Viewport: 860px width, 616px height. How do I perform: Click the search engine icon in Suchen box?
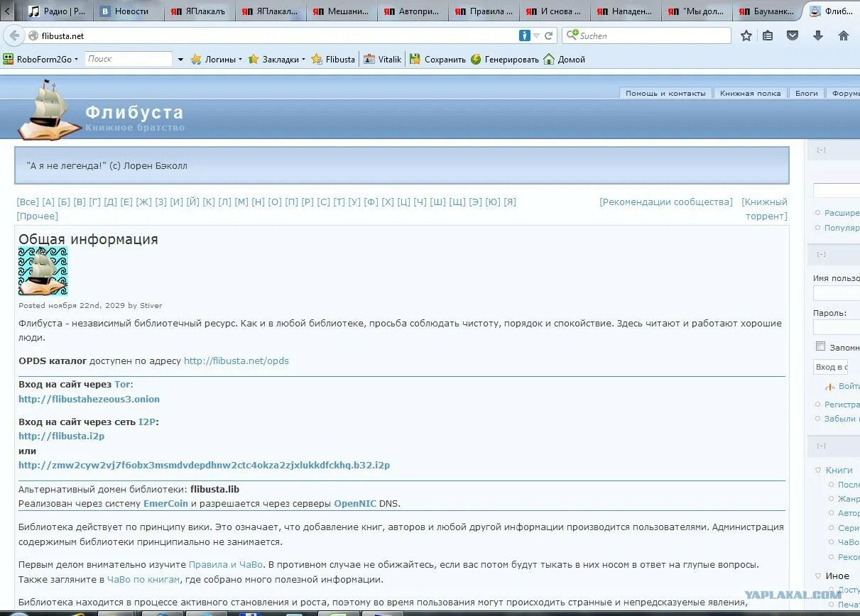pyautogui.click(x=572, y=35)
